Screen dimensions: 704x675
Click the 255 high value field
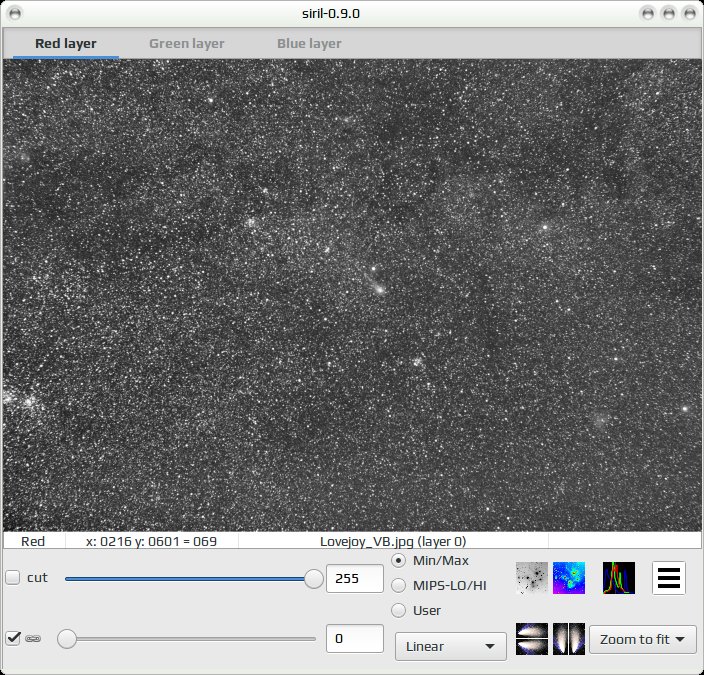[355, 578]
